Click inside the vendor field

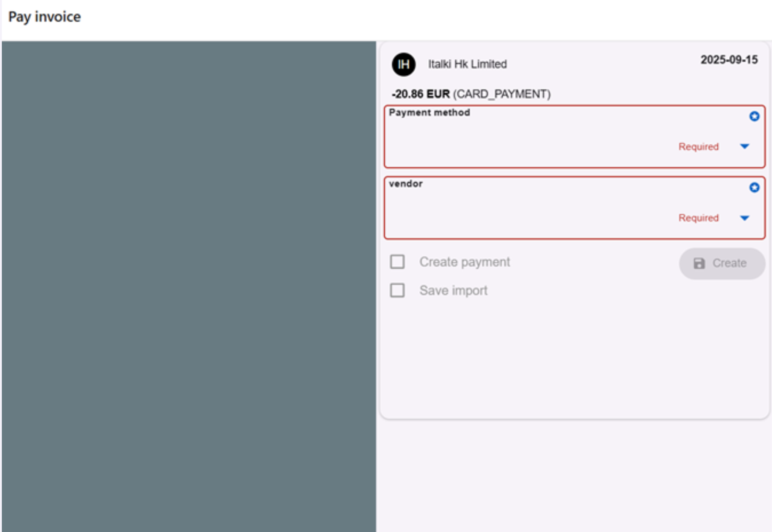pyautogui.click(x=575, y=208)
